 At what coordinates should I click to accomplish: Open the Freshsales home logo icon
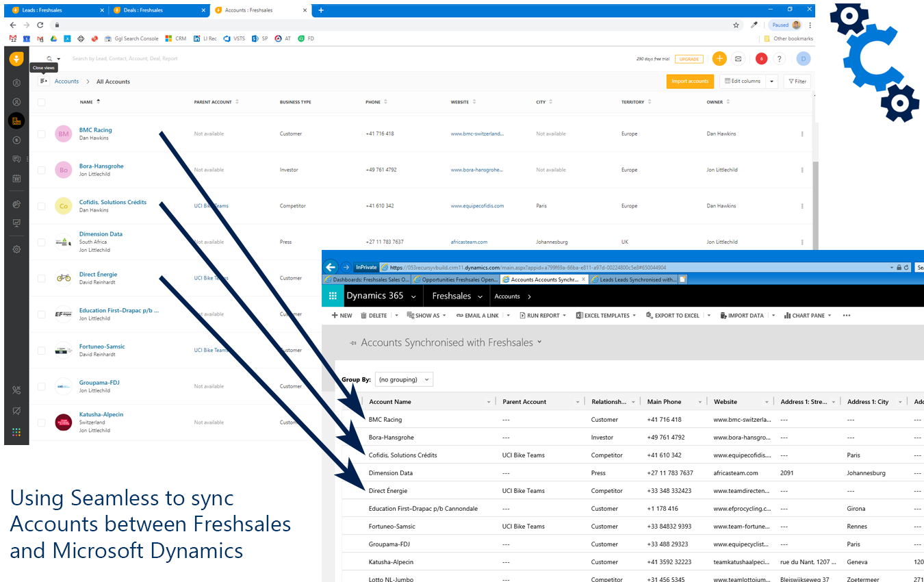(16, 59)
